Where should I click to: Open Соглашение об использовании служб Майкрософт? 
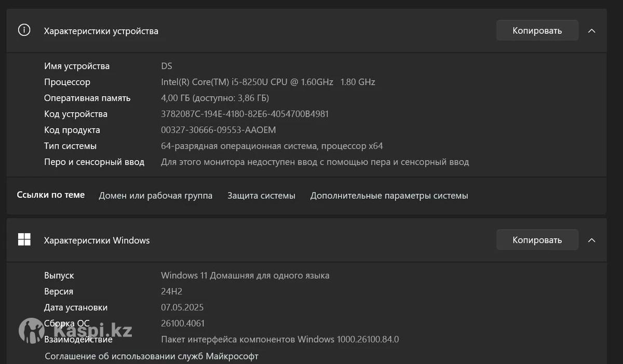pos(152,356)
